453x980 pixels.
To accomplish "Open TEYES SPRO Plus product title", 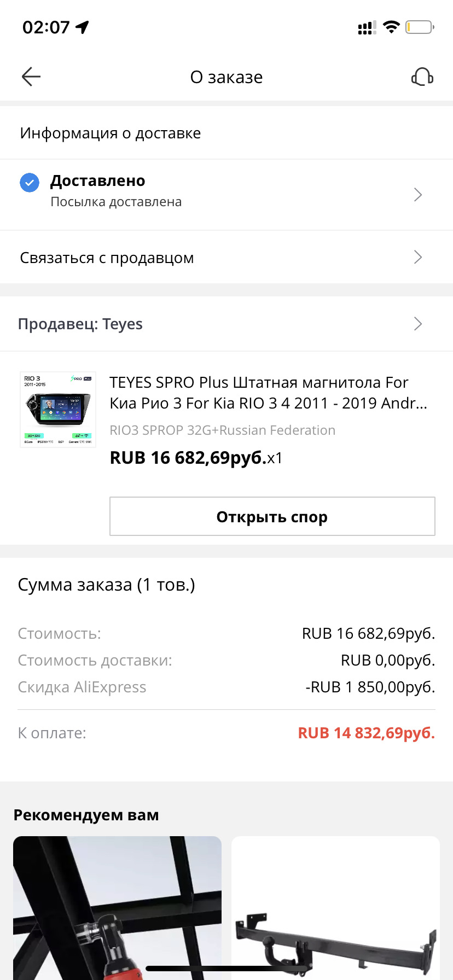I will coord(268,393).
